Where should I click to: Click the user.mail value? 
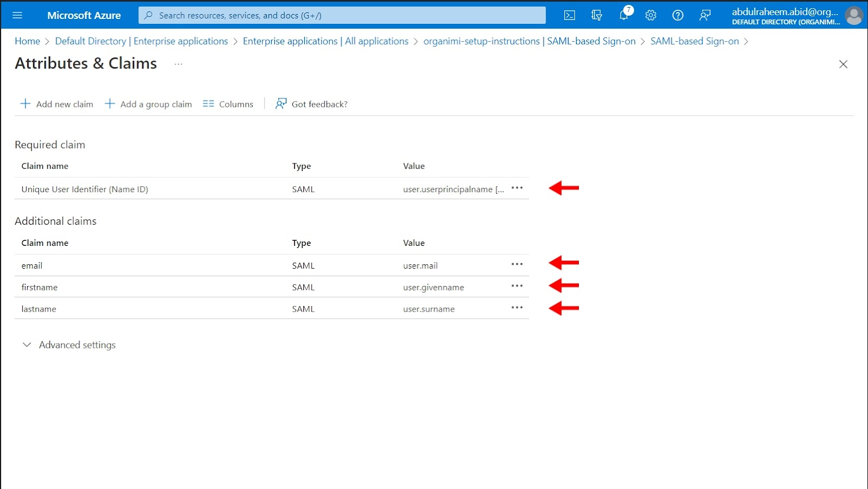[420, 265]
